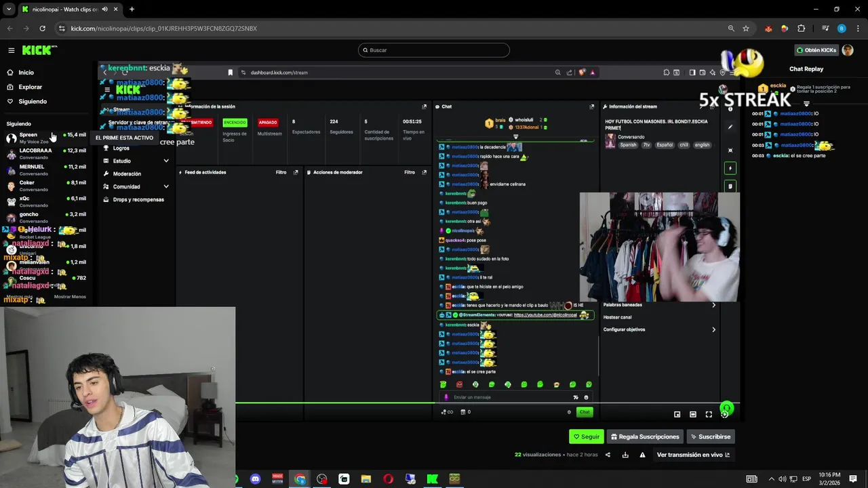Open OBS Studio from the taskbar
The image size is (868, 488).
(x=321, y=479)
